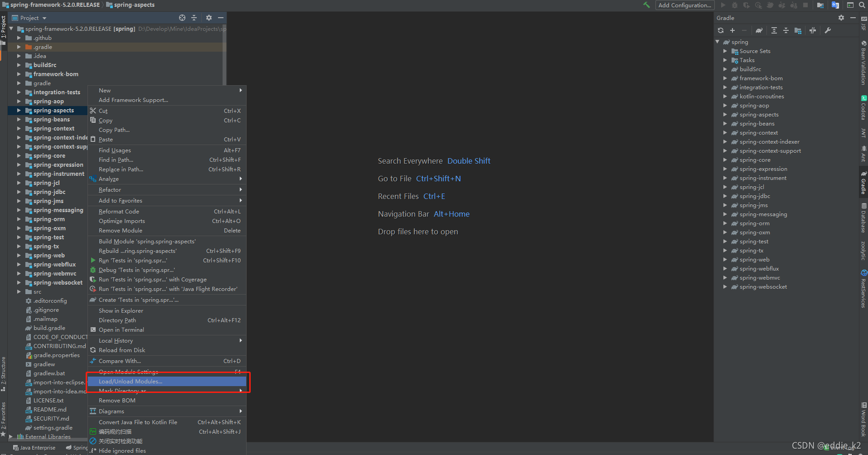Locate the opened file using Project panel target icon
The height and width of the screenshot is (455, 868).
182,18
